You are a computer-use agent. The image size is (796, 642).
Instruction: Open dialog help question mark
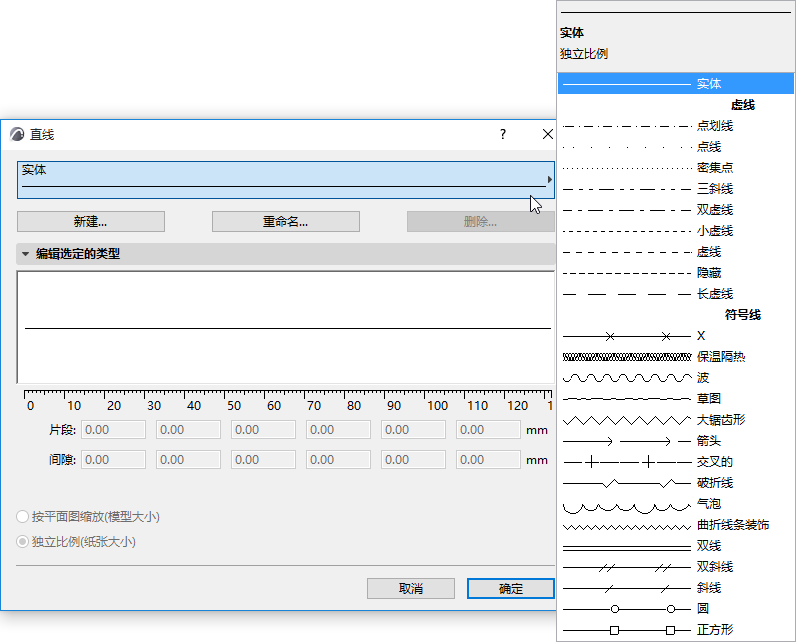pyautogui.click(x=503, y=134)
